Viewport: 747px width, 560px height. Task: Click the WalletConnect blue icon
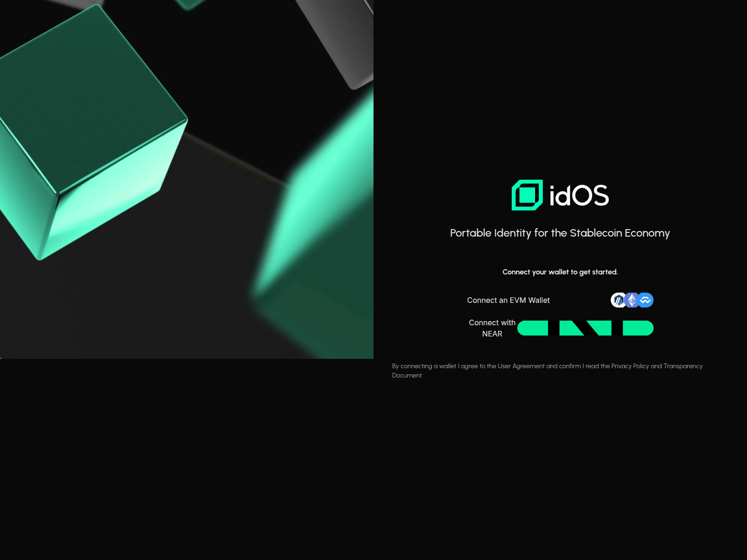646,300
